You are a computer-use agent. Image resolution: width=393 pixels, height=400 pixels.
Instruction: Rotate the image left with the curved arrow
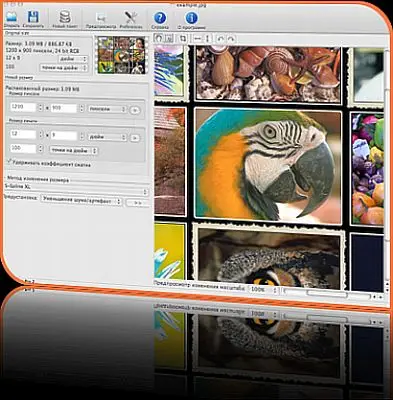220,39
